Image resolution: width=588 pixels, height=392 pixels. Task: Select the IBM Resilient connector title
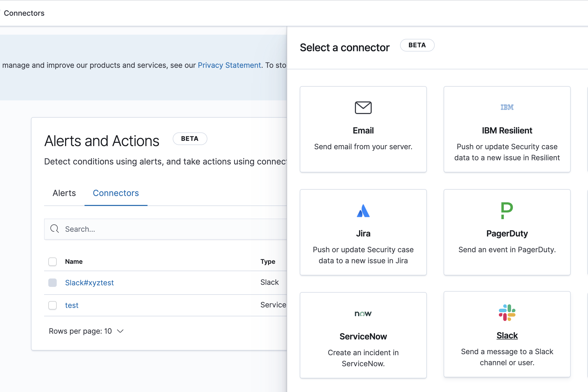point(507,130)
